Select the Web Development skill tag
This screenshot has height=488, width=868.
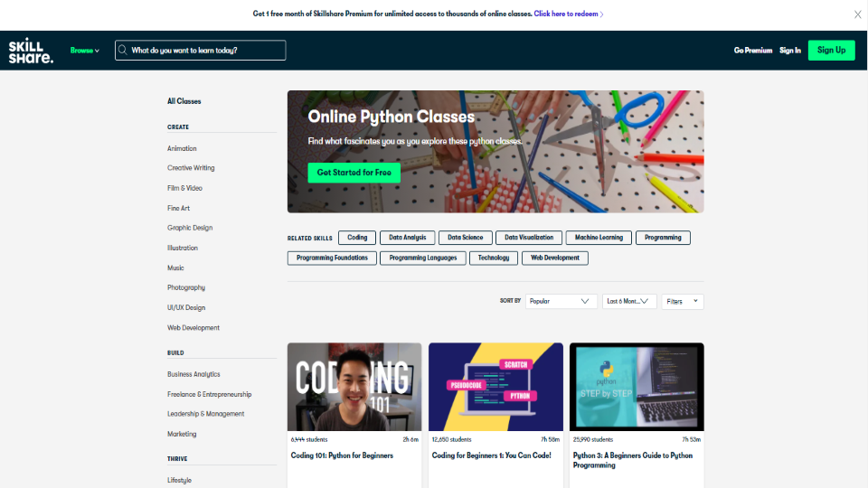554,258
